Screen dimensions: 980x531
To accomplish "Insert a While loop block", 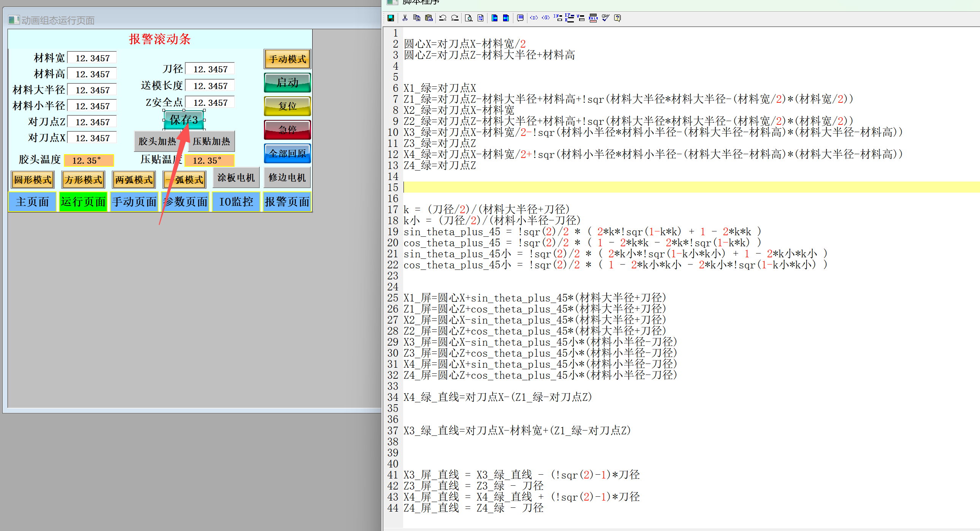I will [x=581, y=18].
